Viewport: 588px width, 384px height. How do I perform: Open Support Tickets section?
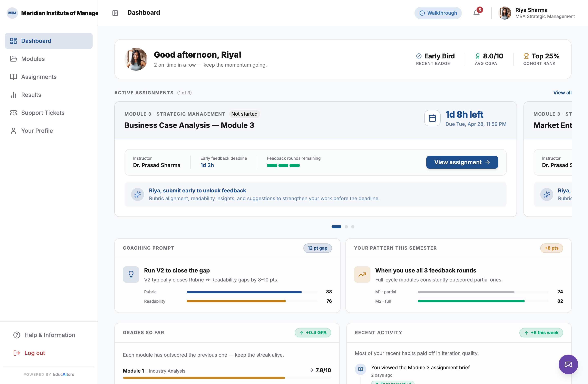click(x=49, y=113)
